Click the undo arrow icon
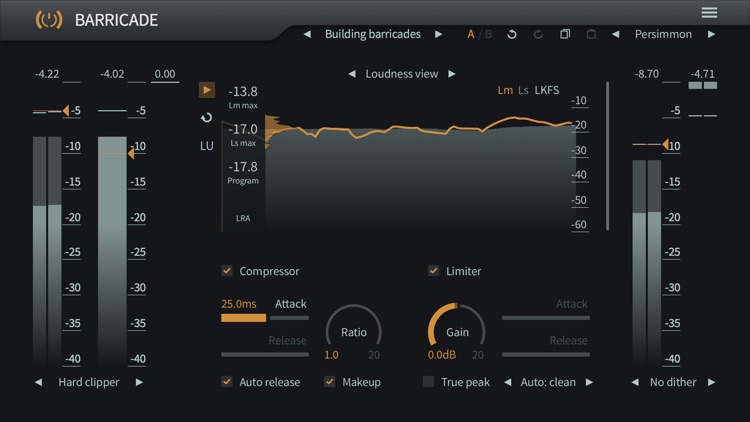 512,34
